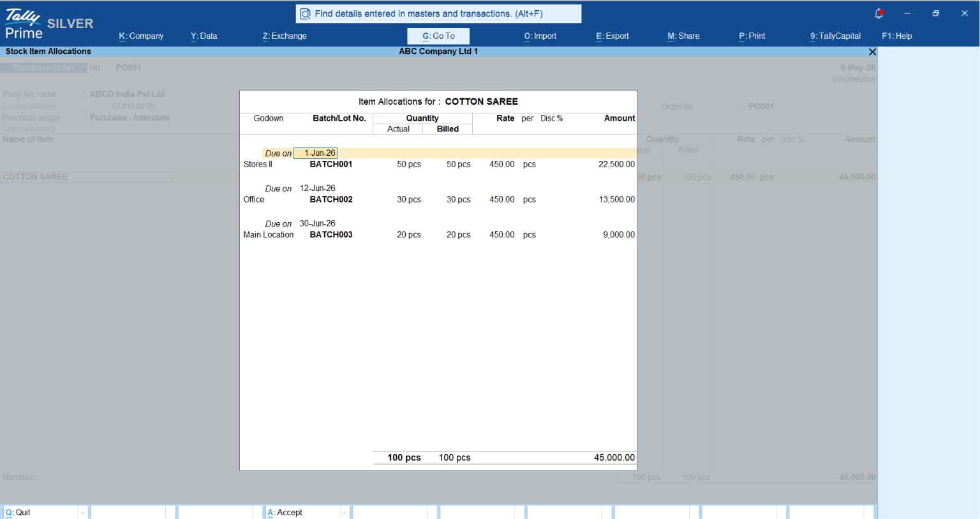Viewport: 980px width, 519px height.
Task: Open F1: Help menu
Action: (897, 36)
